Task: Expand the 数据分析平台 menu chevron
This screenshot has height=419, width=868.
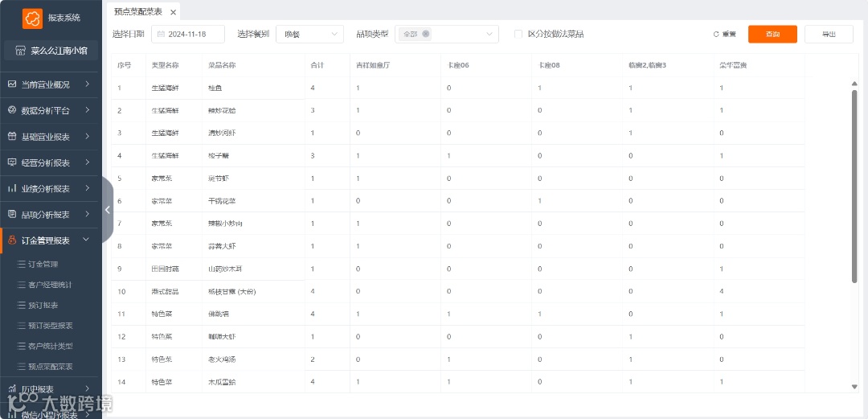Action: [88, 110]
